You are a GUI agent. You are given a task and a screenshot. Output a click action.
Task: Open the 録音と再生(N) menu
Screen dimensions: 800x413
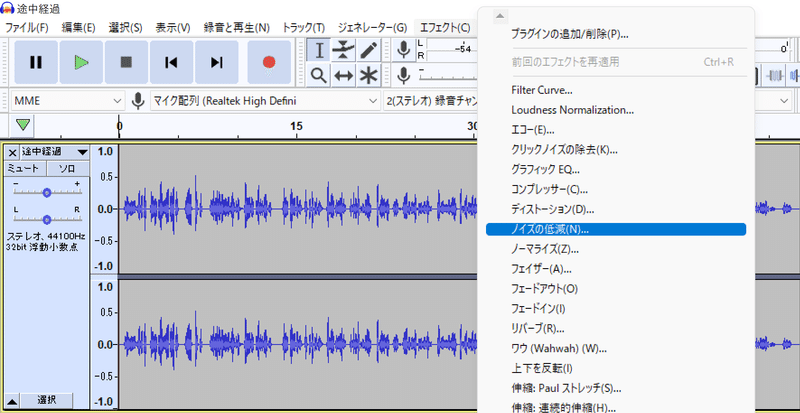[x=237, y=28]
